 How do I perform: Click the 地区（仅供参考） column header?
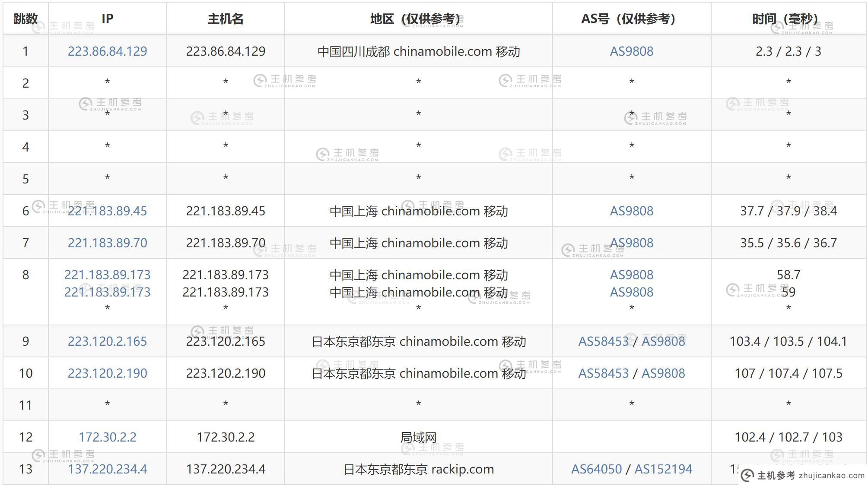click(x=418, y=19)
